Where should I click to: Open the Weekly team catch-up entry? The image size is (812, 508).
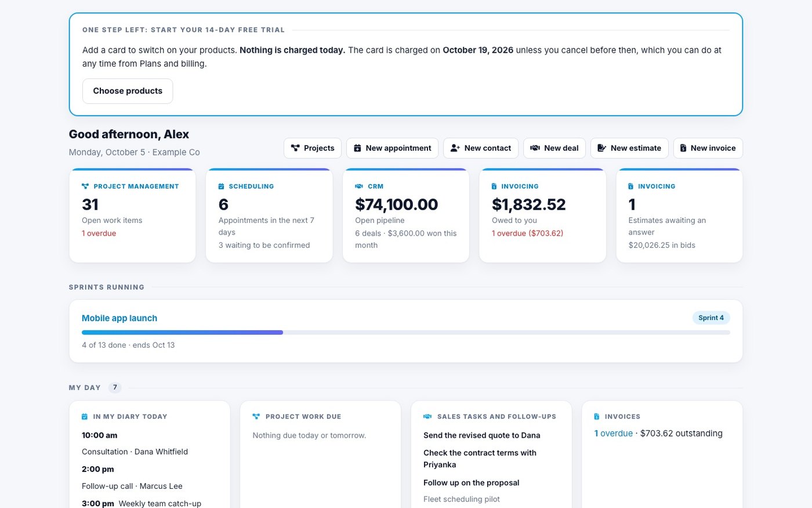pyautogui.click(x=160, y=503)
